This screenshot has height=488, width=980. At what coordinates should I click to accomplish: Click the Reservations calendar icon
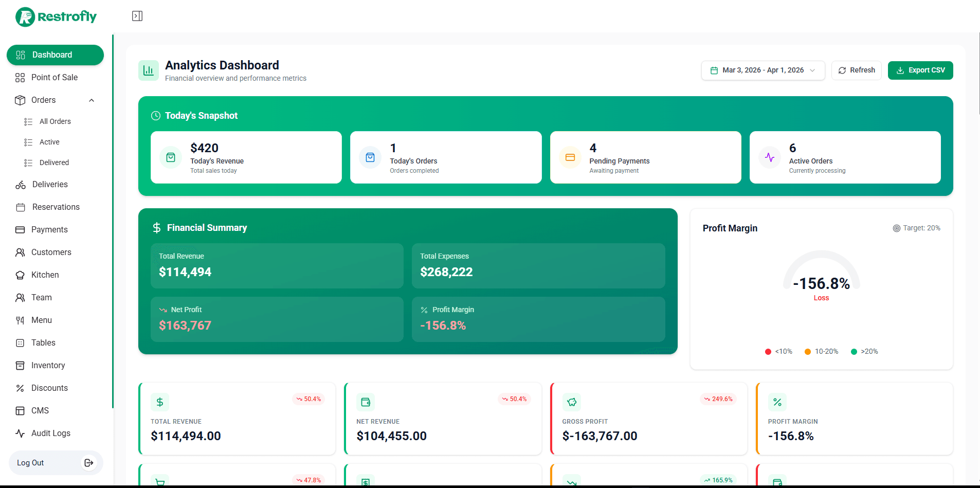(x=21, y=207)
